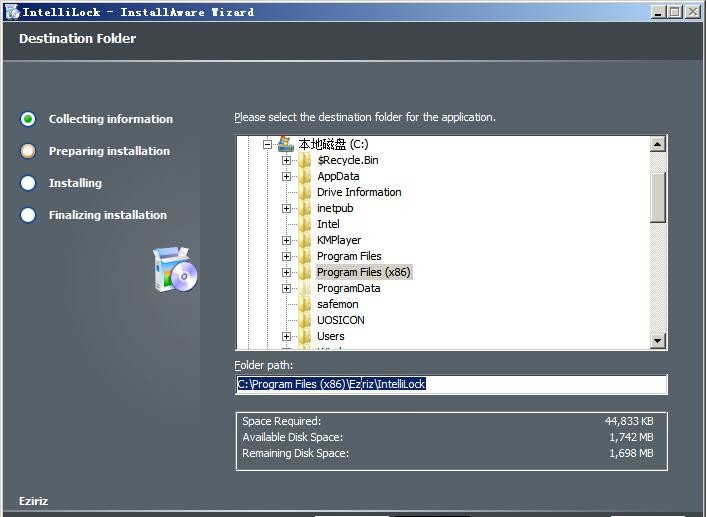Viewport: 706px width, 517px height.
Task: Select the 本地磁盘 (C:) tree item
Action: pos(333,144)
